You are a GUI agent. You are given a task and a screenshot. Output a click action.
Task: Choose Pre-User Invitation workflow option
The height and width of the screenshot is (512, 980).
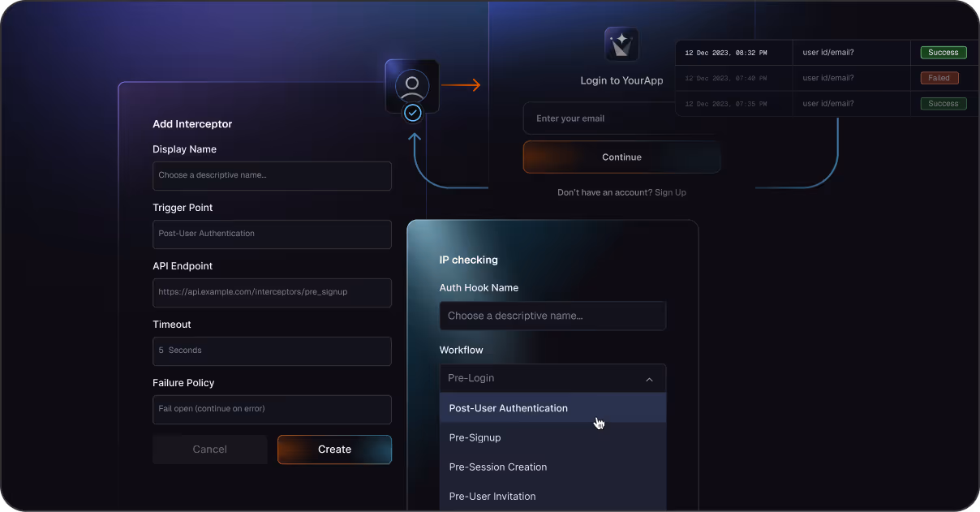tap(552, 496)
